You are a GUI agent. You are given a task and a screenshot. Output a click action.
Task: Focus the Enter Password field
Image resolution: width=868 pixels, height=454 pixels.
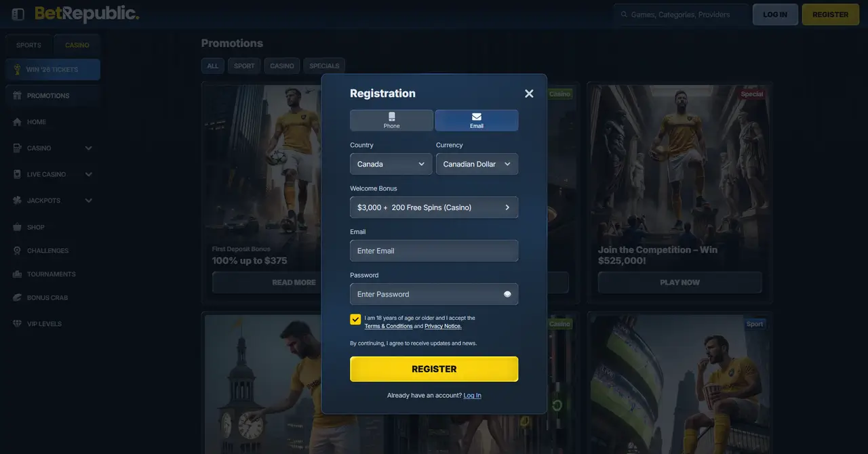(x=434, y=294)
